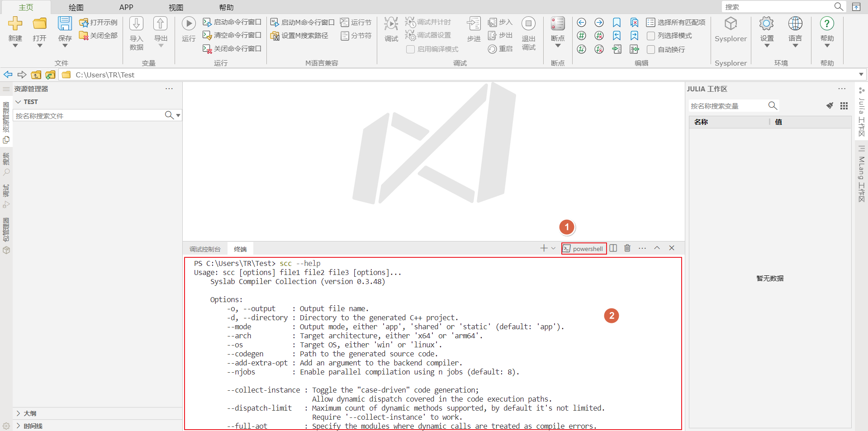The width and height of the screenshot is (868, 431).
Task: Switch to the 调试控制台 panel tab
Action: click(205, 249)
